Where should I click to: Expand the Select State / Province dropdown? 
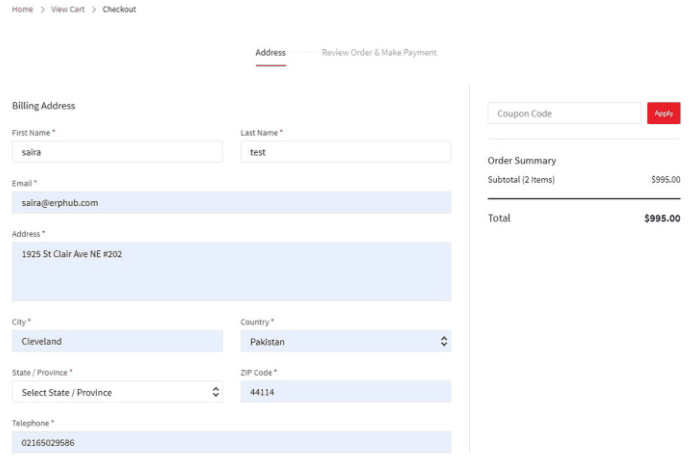coord(117,392)
